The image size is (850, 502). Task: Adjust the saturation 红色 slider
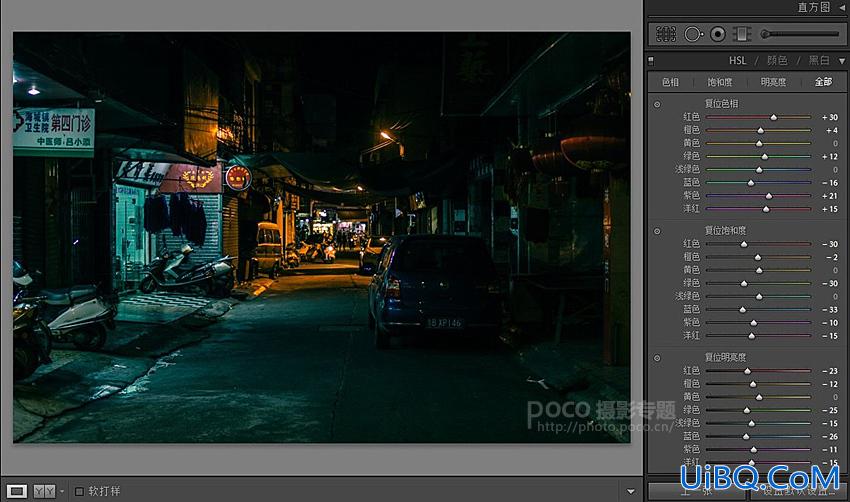[744, 244]
